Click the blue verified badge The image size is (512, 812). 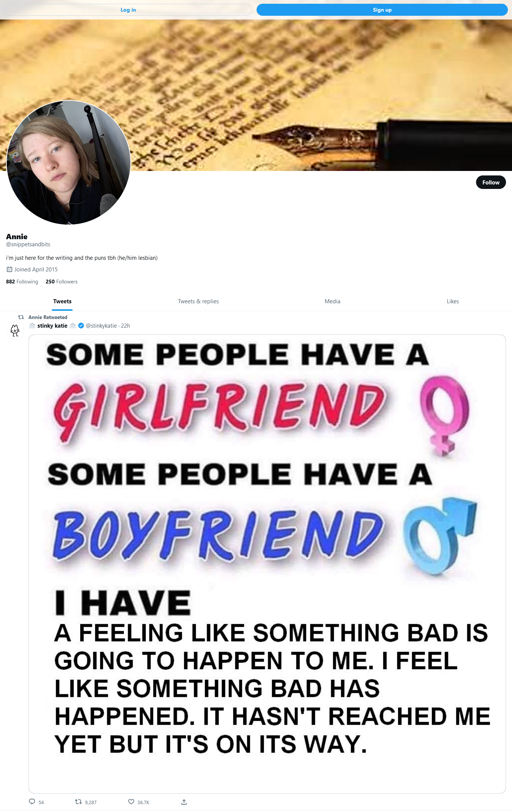pos(81,325)
